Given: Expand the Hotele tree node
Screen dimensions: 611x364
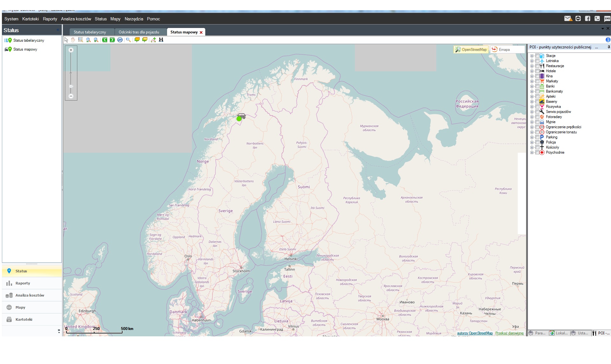Looking at the screenshot, I should point(532,71).
